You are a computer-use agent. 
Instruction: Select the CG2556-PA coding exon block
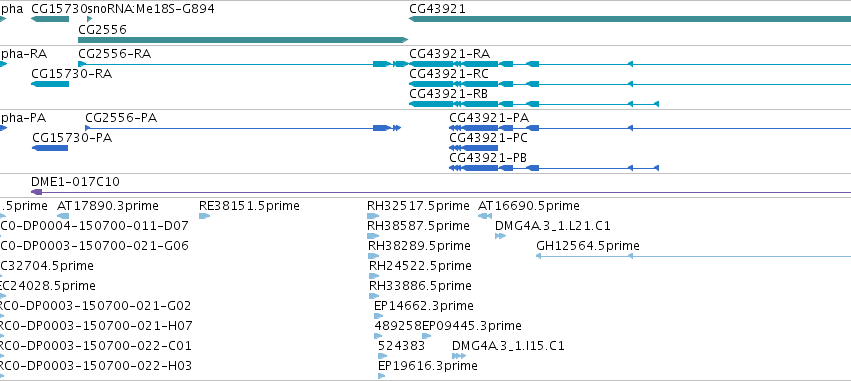[381, 128]
